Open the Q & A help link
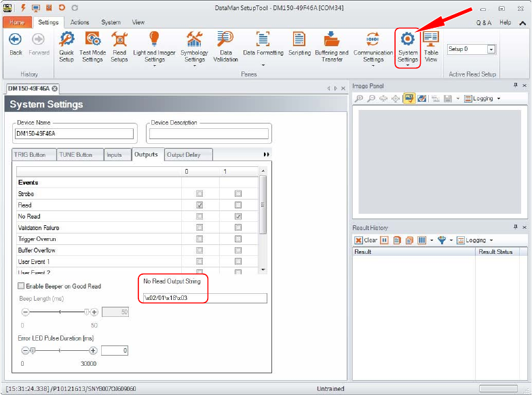 click(484, 22)
